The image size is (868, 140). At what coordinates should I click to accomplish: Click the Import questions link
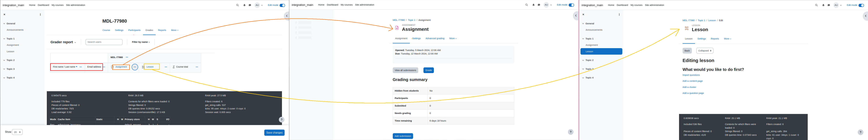[691, 75]
